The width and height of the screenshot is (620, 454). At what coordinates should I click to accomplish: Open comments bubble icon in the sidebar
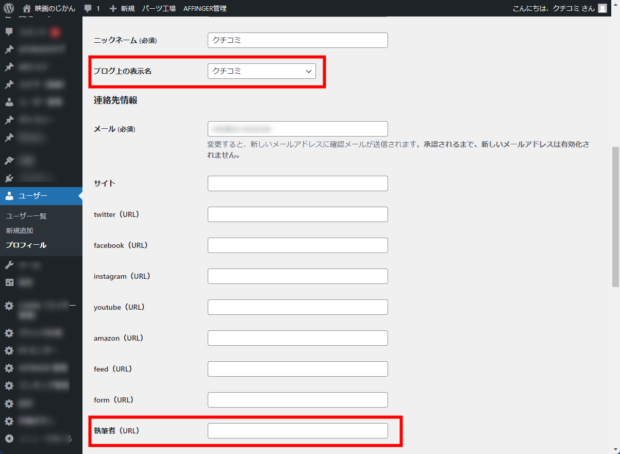pyautogui.click(x=9, y=32)
